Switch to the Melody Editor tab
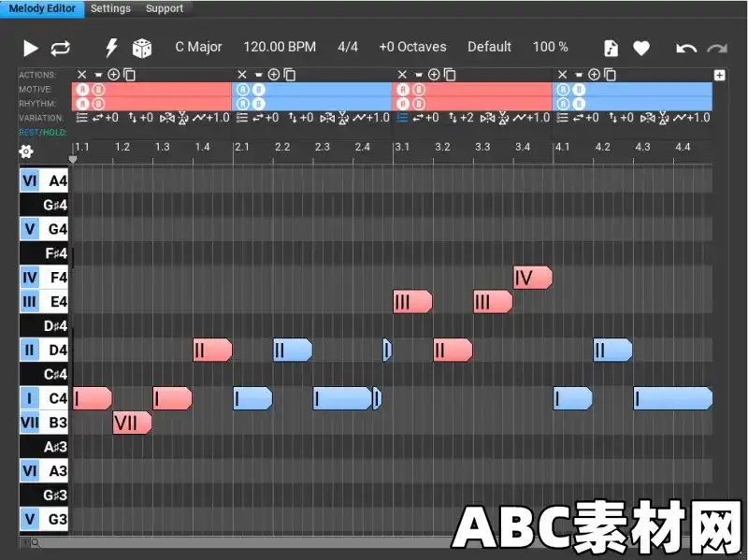Viewport: 748px width, 560px height. [42, 8]
